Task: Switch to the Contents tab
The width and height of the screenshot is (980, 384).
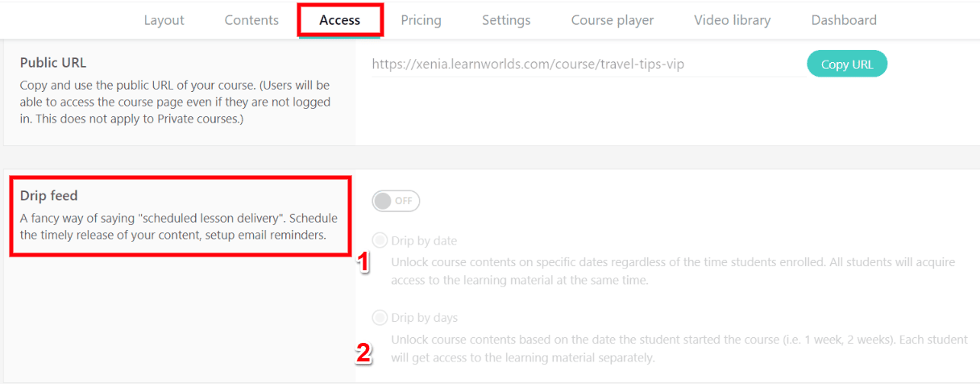Action: (x=251, y=20)
